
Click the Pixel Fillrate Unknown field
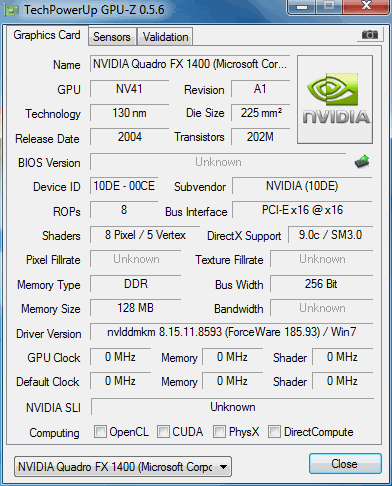tap(136, 259)
